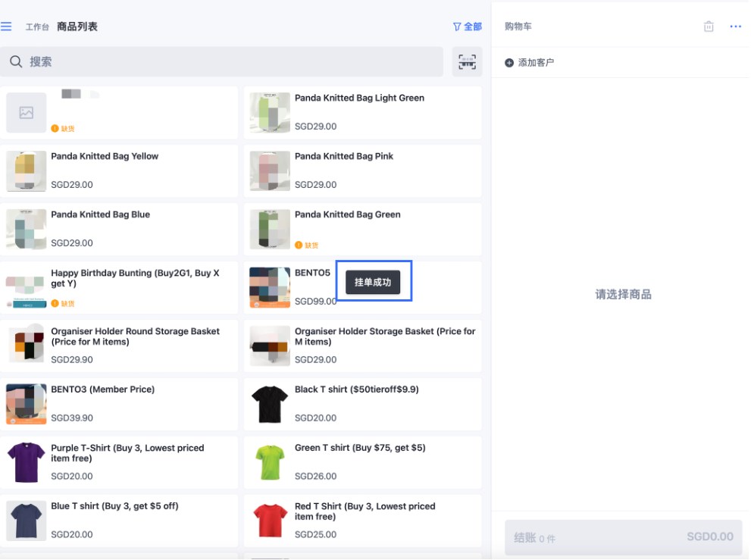Select Blue T shirt product name
Screen dimensions: 751x560
(x=114, y=506)
